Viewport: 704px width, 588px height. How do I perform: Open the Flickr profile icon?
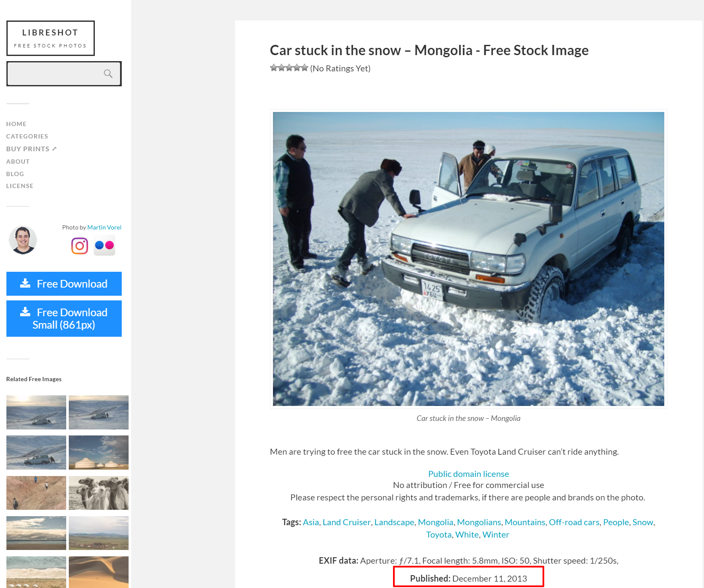[x=104, y=245]
